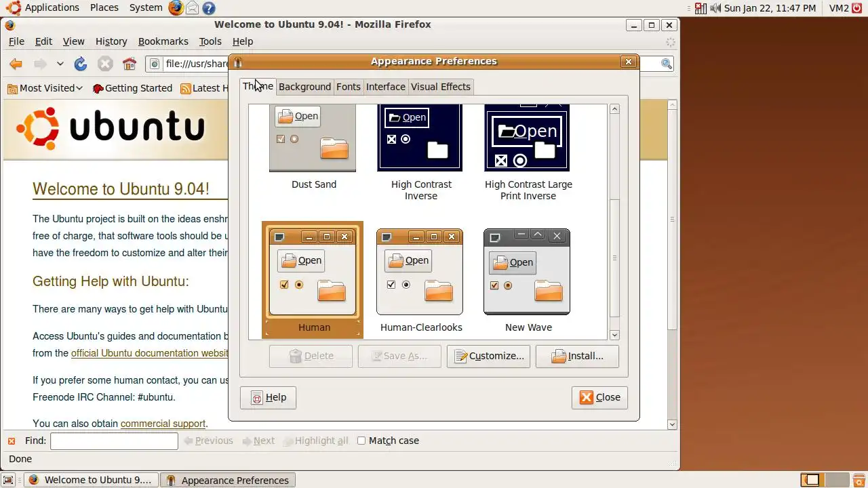This screenshot has width=868, height=488.
Task: Click the Trash icon in bottom panel
Action: tap(858, 480)
